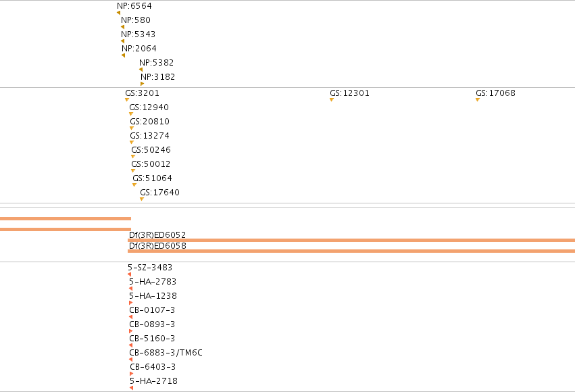Open the NP:580 label

coord(136,20)
